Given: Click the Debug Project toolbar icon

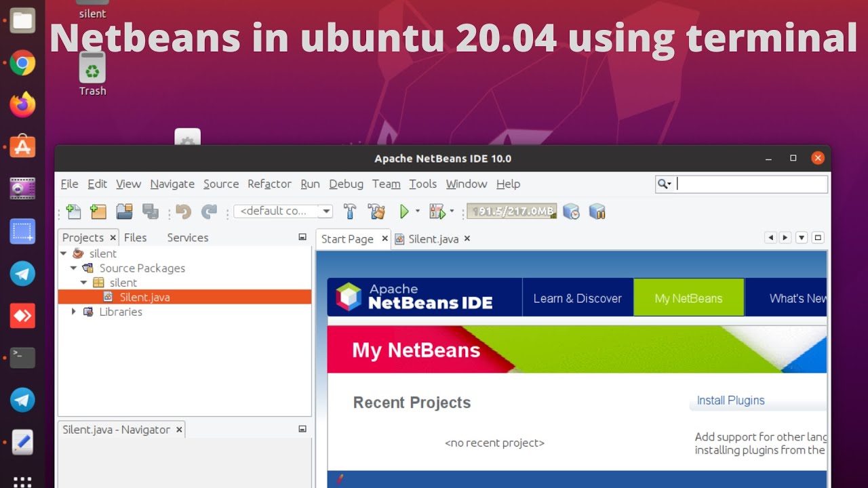Looking at the screenshot, I should [x=437, y=211].
